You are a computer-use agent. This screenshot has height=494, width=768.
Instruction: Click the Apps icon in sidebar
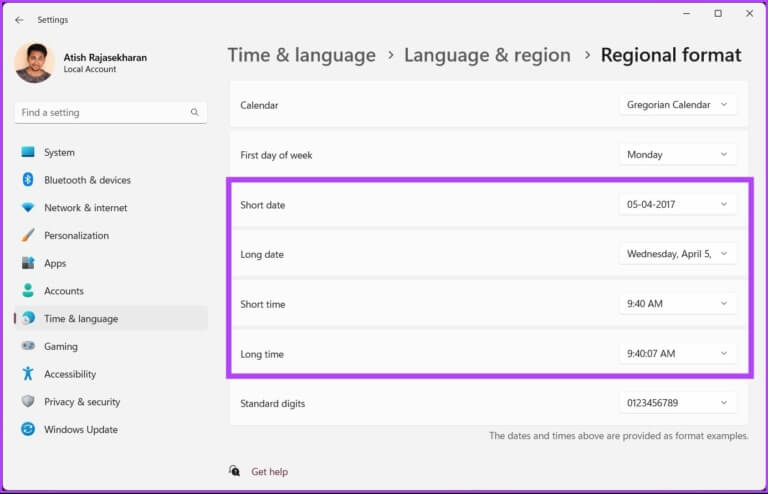(x=28, y=263)
